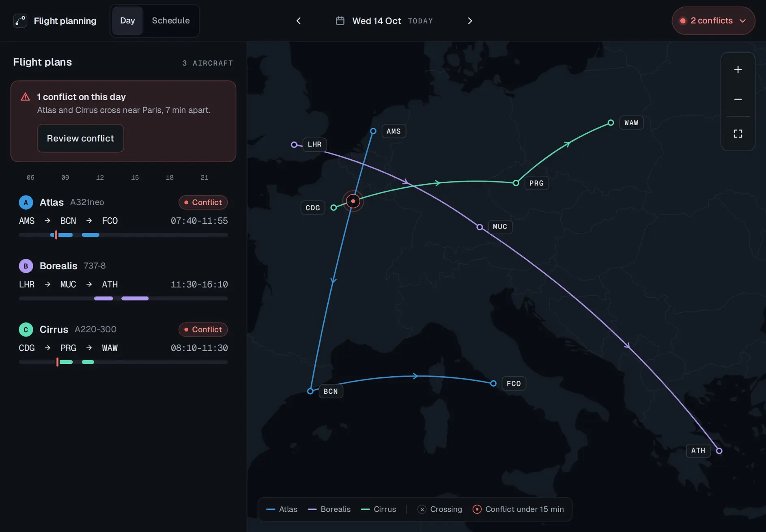Click the Atlas AMS to BCN timeline segment
The height and width of the screenshot is (532, 766).
pyautogui.click(x=61, y=235)
